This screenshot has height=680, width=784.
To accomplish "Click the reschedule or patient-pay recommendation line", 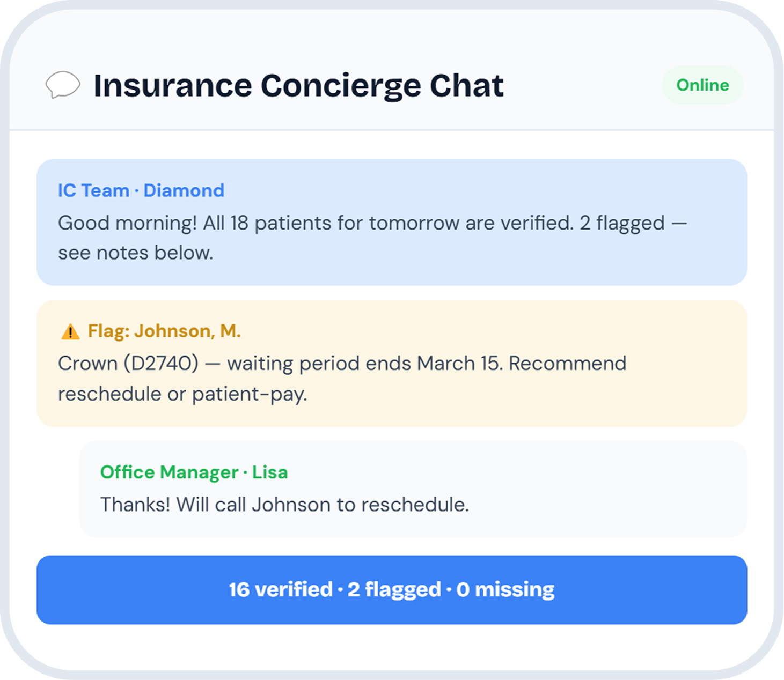I will (182, 394).
